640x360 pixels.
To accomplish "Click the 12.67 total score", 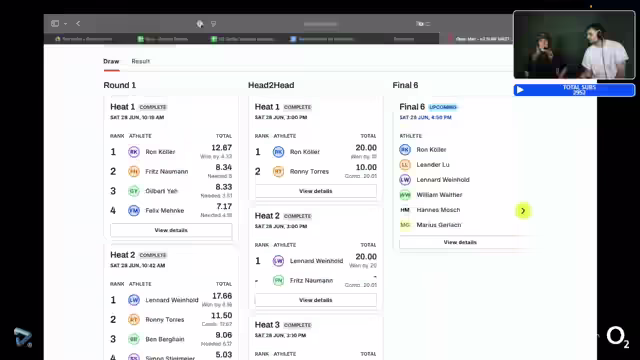I will 222,148.
